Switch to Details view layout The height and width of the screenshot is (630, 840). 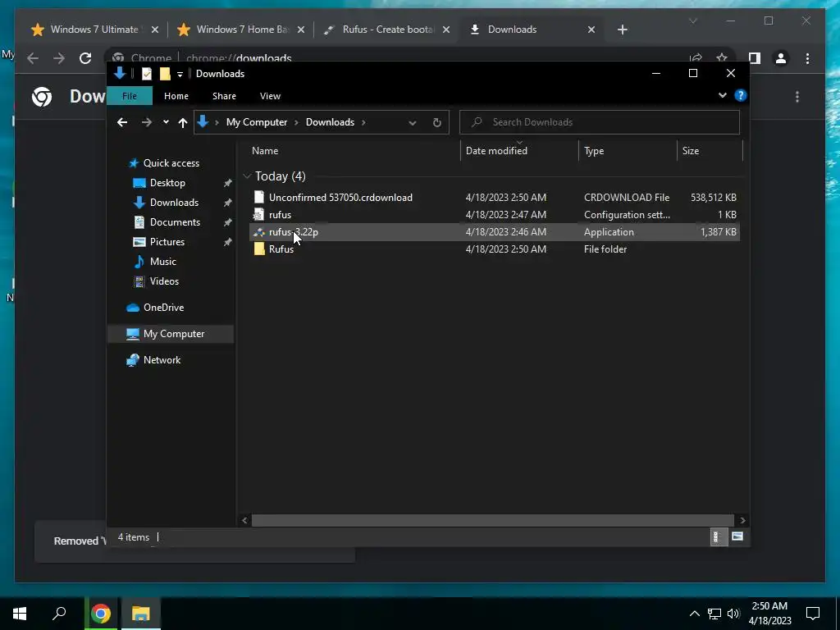tap(717, 536)
